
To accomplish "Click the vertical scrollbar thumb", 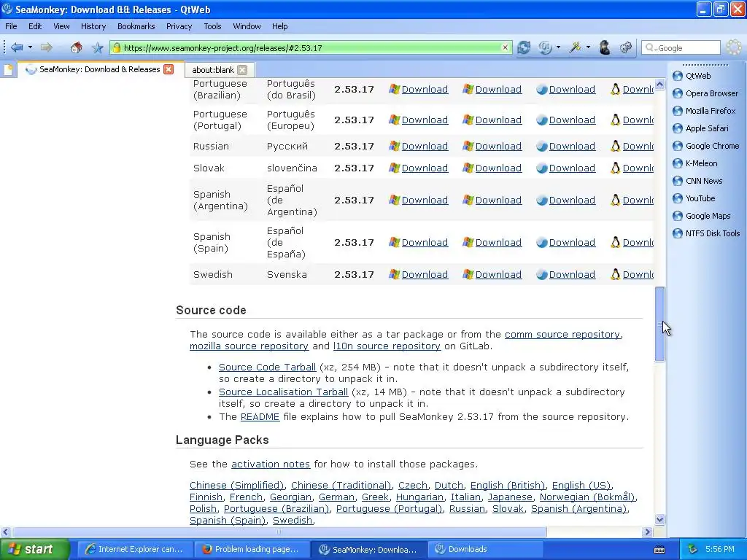I will [659, 324].
